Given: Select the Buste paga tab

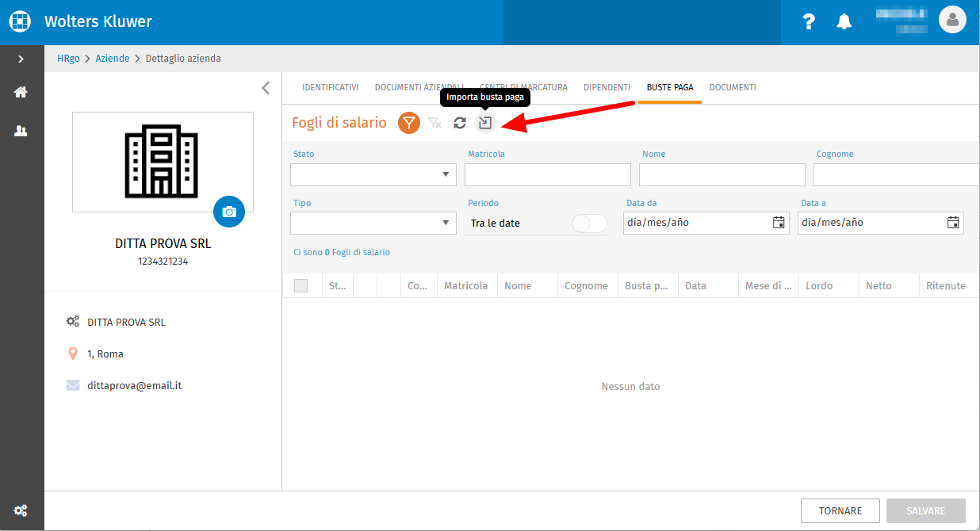Looking at the screenshot, I should pyautogui.click(x=670, y=87).
